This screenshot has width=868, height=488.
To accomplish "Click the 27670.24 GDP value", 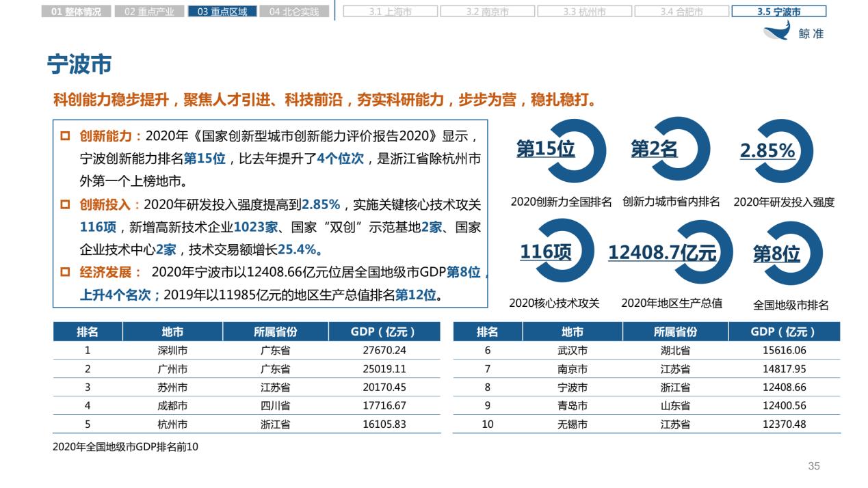I will coord(384,351).
